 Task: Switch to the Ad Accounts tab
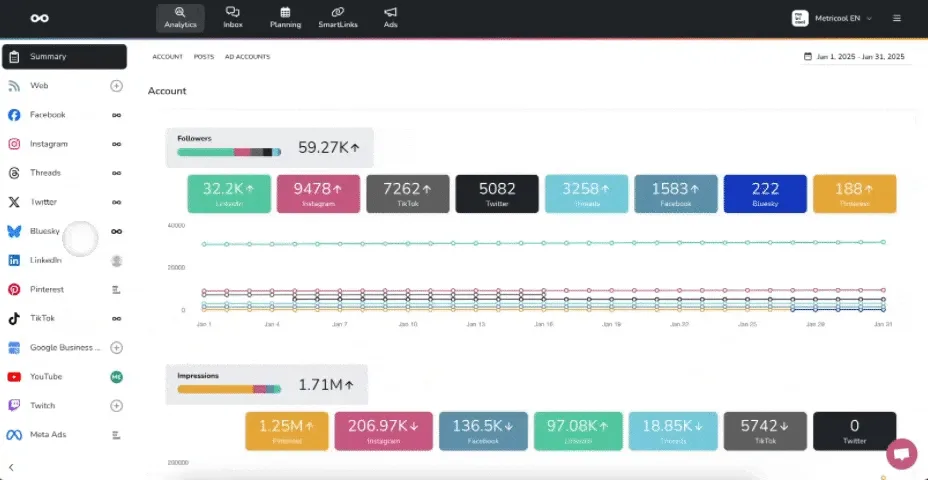[247, 57]
